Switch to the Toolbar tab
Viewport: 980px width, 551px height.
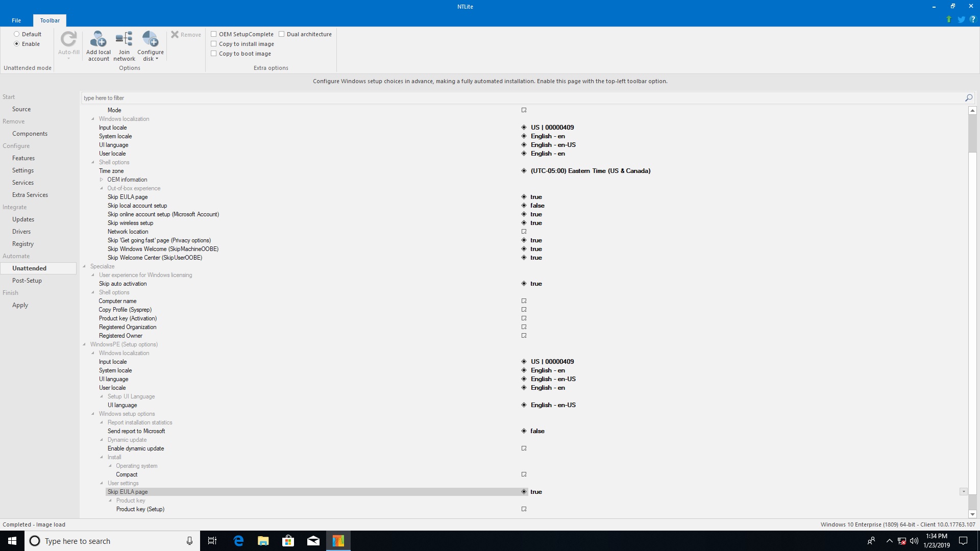[50, 20]
